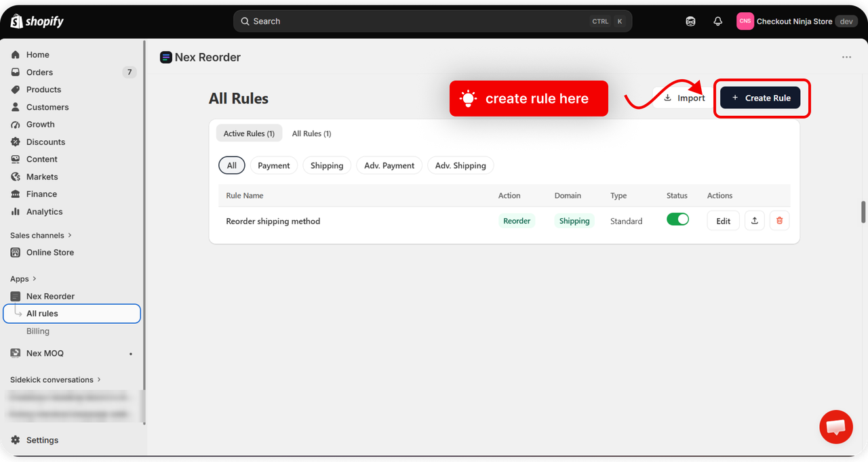Click the Import button
The width and height of the screenshot is (868, 462).
(682, 98)
